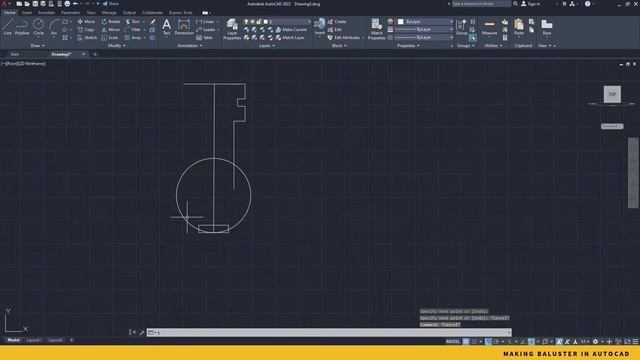Screen dimensions: 640x360
Task: Activate the Stretch command
Action: (87, 38)
